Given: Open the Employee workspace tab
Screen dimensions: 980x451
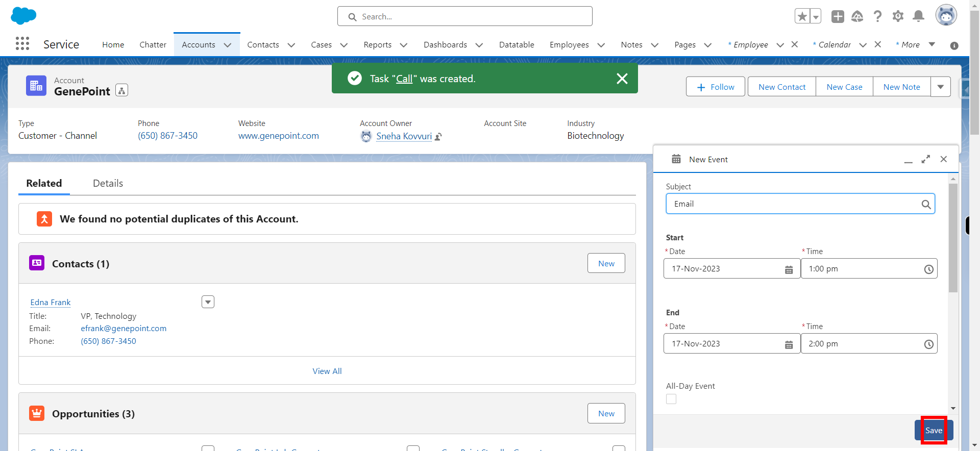Looking at the screenshot, I should [x=749, y=44].
